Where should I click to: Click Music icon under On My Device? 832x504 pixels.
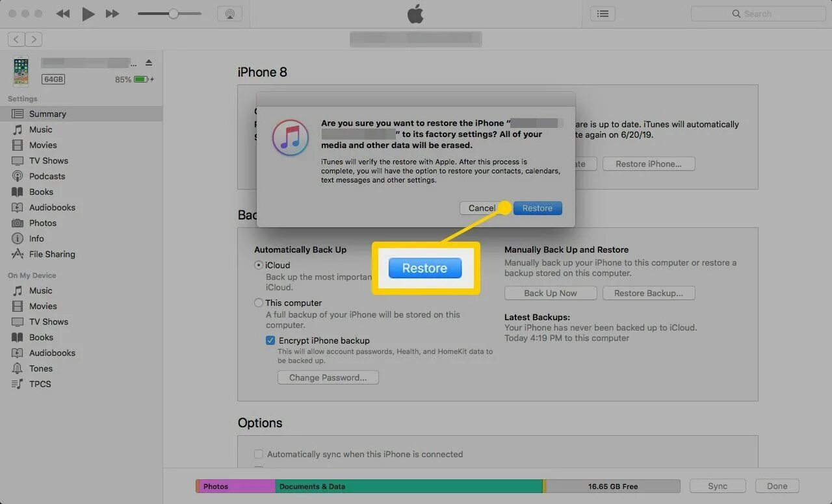[x=18, y=290]
